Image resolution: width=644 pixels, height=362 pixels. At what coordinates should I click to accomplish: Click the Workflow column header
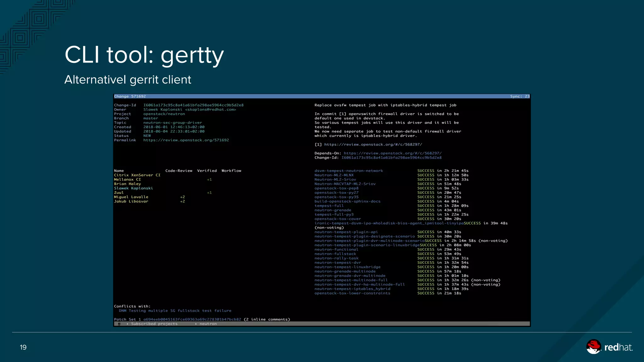[x=231, y=171]
